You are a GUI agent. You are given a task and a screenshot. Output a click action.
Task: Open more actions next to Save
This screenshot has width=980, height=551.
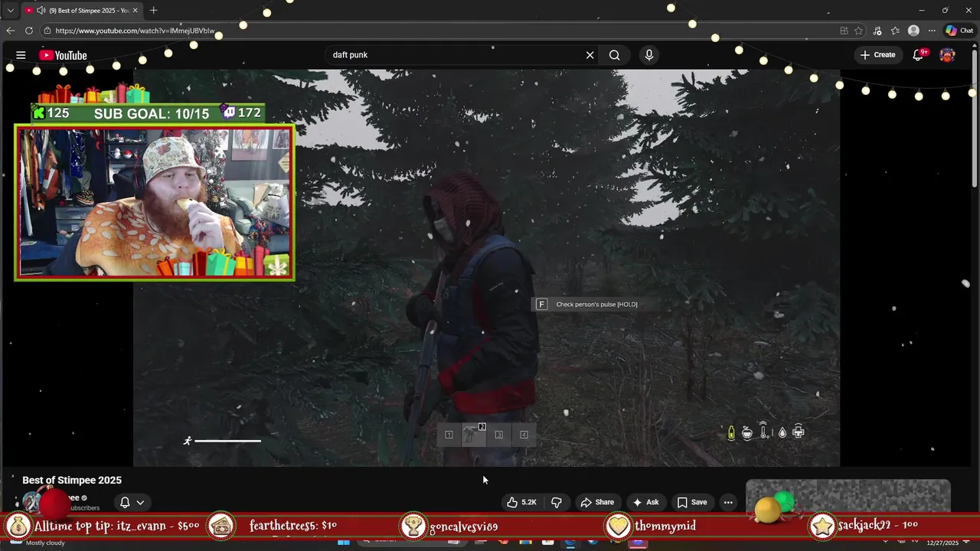tap(728, 502)
